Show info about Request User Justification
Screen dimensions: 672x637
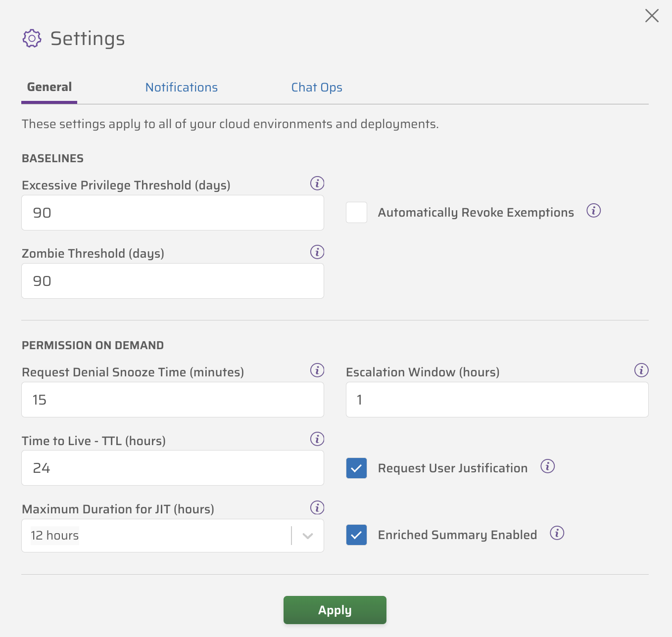(547, 466)
